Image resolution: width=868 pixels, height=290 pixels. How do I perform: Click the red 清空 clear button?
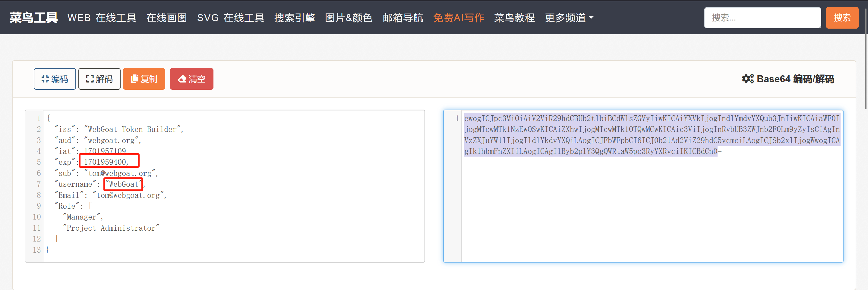[x=191, y=79]
